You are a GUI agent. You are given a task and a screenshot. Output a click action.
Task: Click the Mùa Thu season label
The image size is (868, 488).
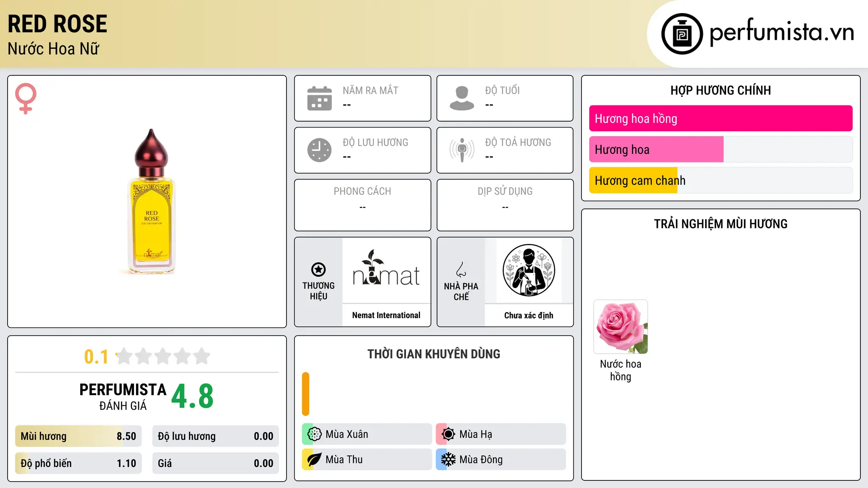click(344, 460)
